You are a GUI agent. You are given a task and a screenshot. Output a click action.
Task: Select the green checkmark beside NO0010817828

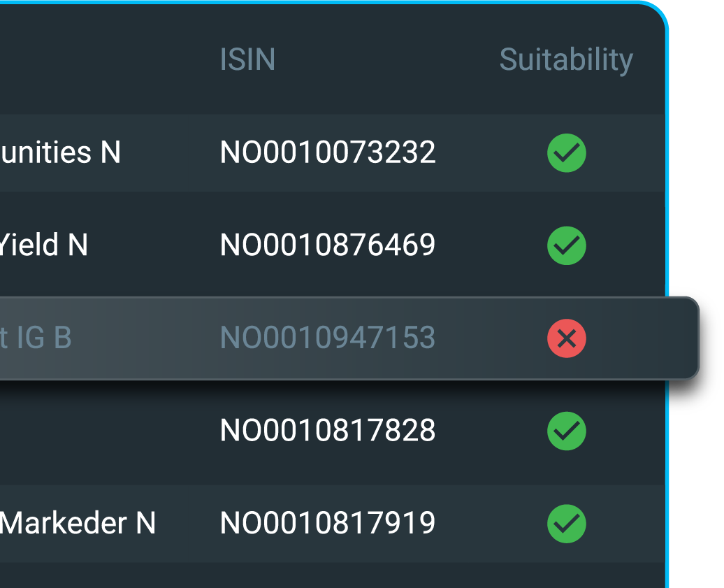pos(567,431)
